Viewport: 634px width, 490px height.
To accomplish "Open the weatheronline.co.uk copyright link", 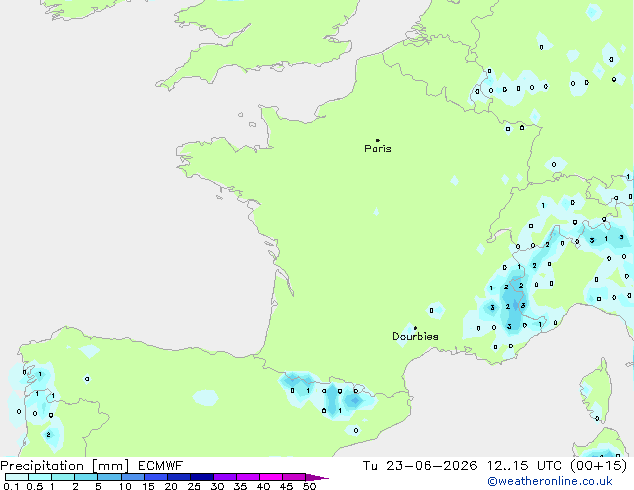I will tap(550, 481).
